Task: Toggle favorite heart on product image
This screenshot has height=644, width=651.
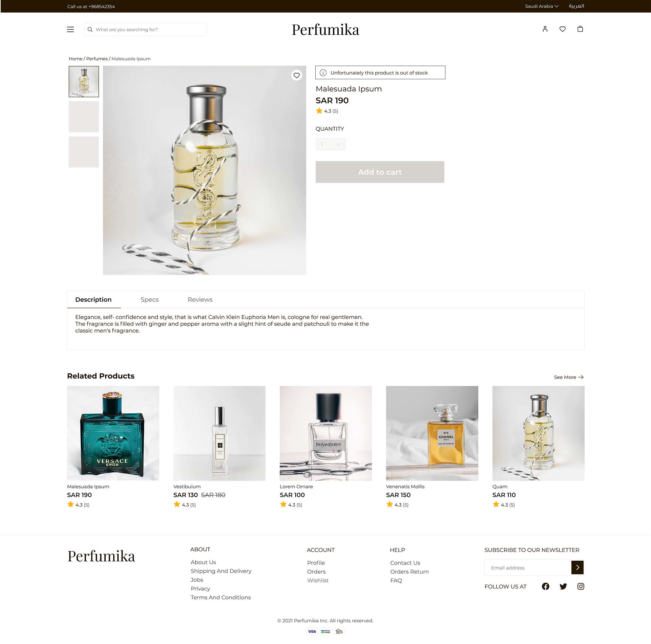Action: coord(297,75)
